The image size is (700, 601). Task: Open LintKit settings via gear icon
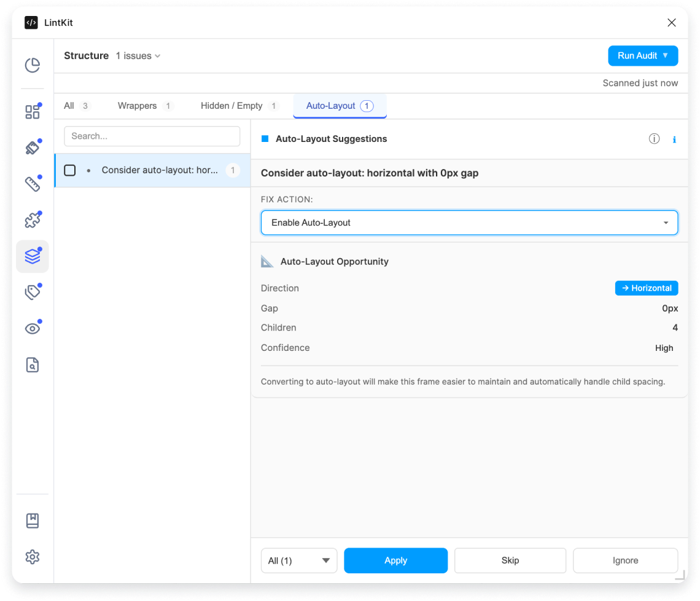click(x=32, y=557)
